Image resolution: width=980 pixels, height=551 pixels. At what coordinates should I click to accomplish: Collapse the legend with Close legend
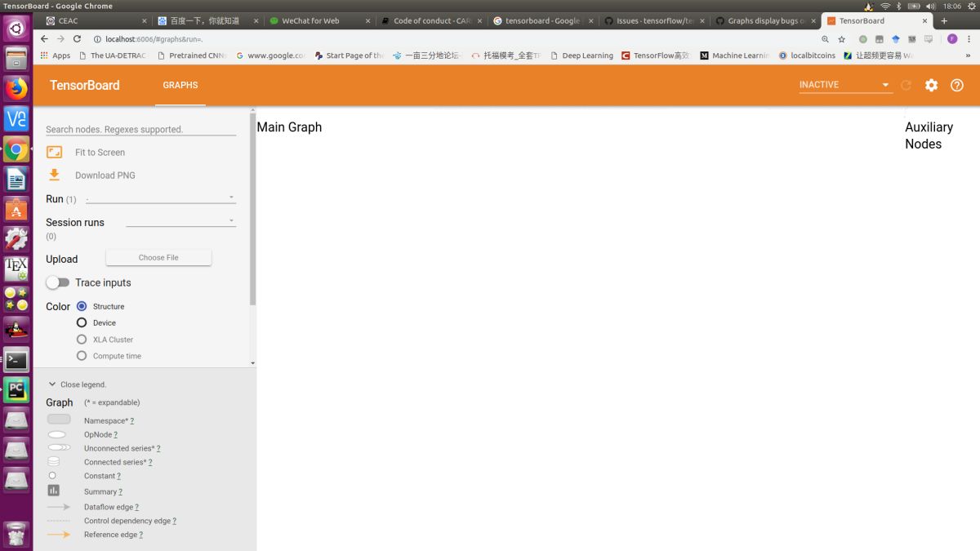77,384
